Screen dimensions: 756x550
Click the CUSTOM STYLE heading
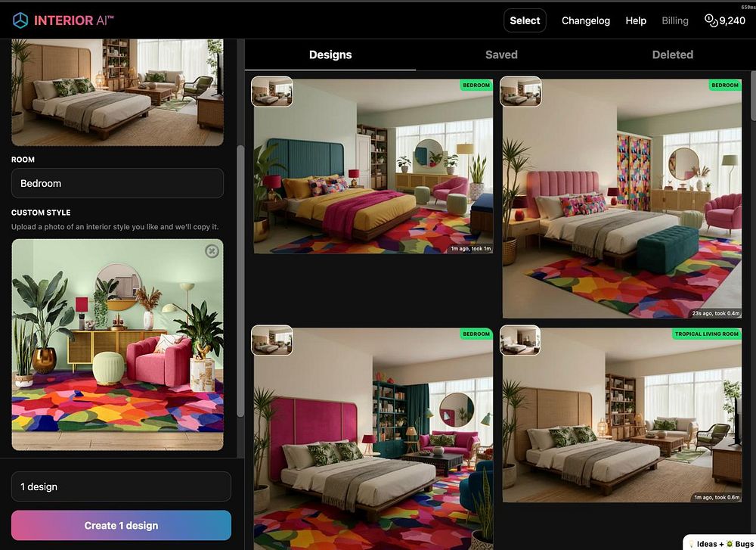click(41, 213)
